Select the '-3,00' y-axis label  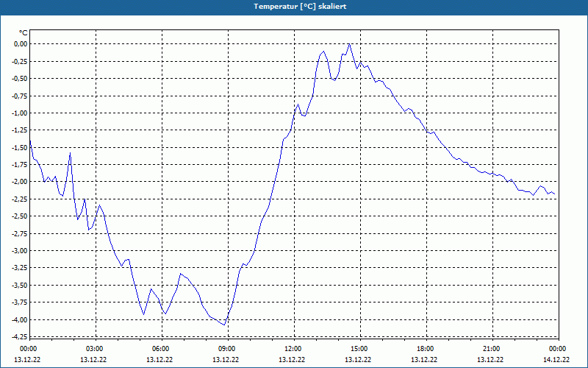pyautogui.click(x=20, y=251)
